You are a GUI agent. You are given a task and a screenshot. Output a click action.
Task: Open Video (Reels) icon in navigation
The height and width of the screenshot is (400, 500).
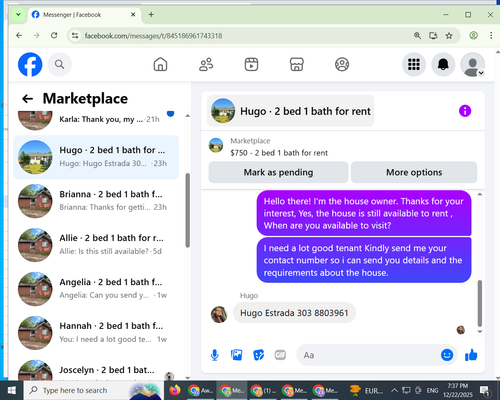coord(251,64)
